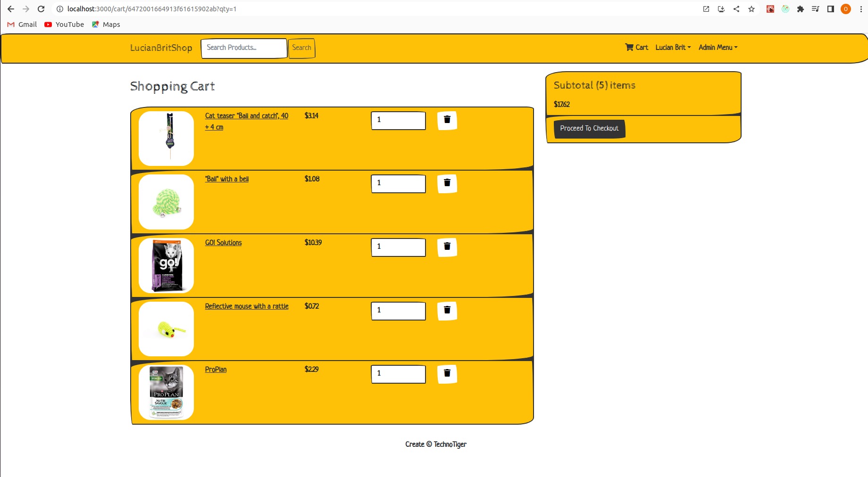Expand the Lucian Brit user dropdown
The image size is (868, 477).
pyautogui.click(x=673, y=48)
